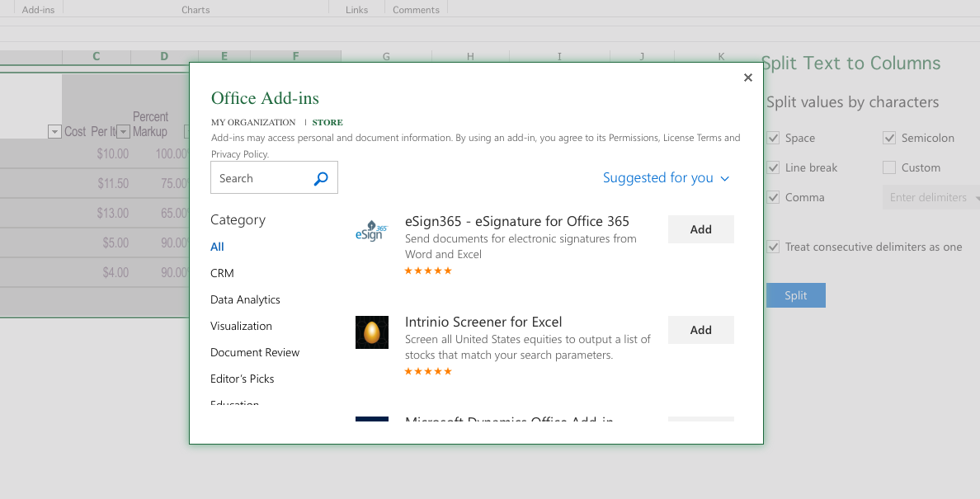Add Intrinio Screener for Excel
This screenshot has width=980, height=499.
click(x=700, y=330)
